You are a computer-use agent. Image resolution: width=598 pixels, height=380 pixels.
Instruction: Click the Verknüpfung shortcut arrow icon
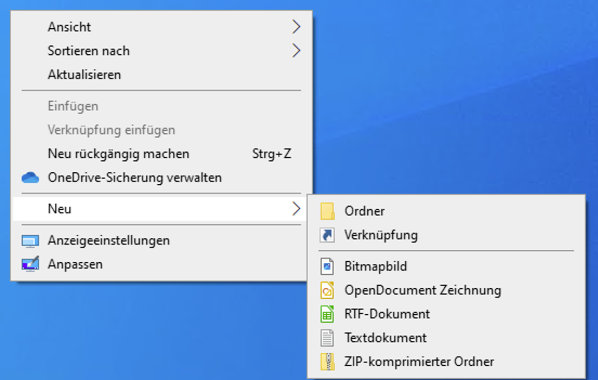(x=327, y=235)
